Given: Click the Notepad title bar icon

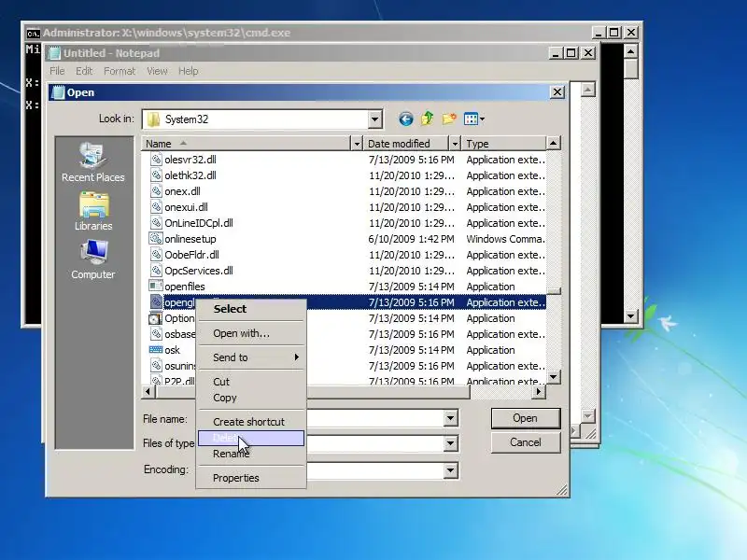Looking at the screenshot, I should [55, 53].
